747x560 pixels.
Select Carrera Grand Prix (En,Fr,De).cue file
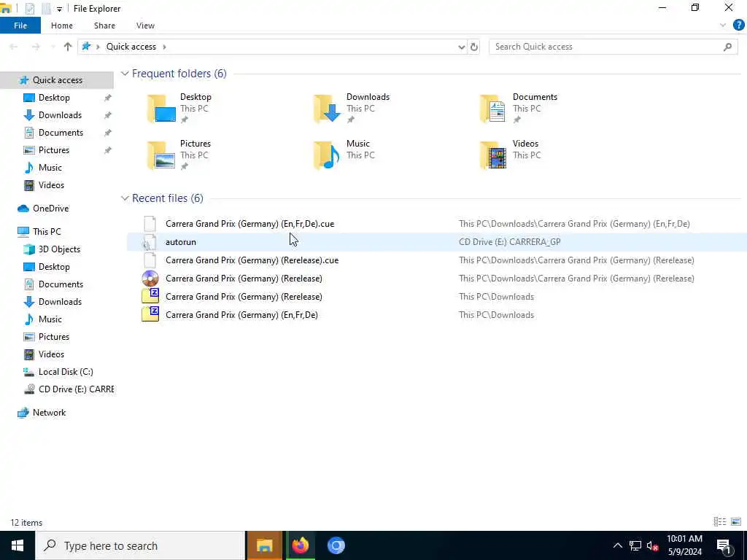pyautogui.click(x=436, y=224)
